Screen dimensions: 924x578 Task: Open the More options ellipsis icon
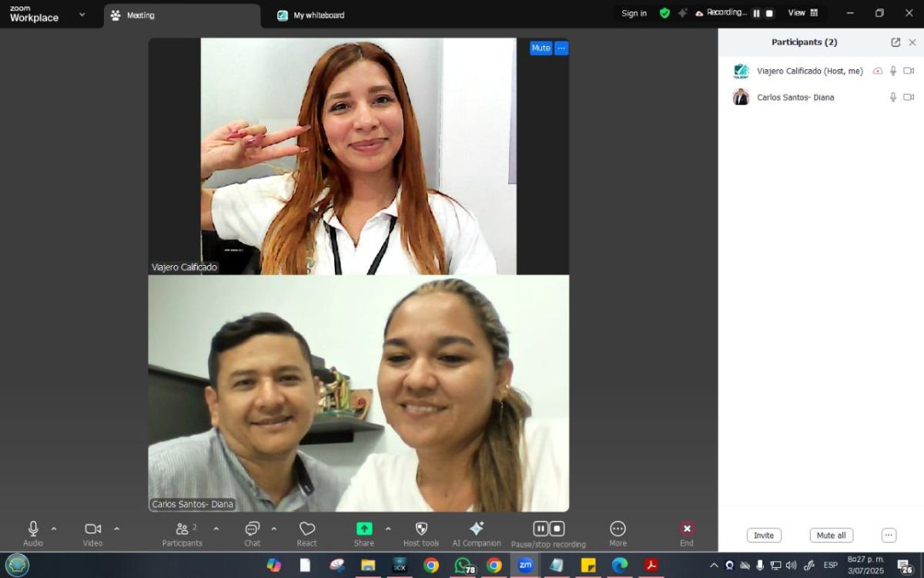618,529
